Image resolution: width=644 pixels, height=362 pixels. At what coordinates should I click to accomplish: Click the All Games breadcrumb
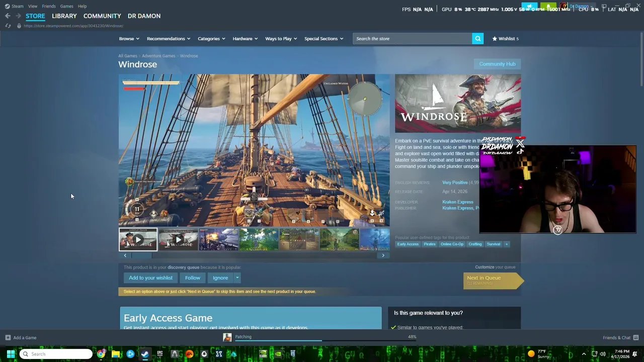(127, 56)
